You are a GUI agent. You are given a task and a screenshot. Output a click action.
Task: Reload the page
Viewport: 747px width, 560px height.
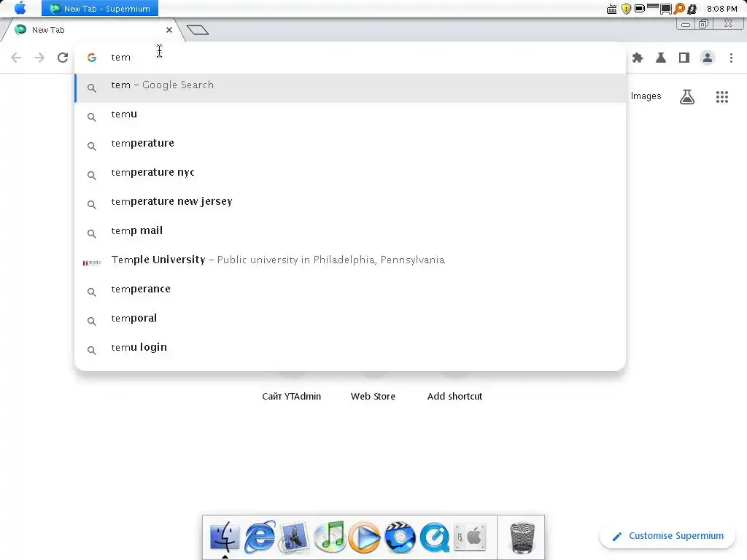click(x=63, y=58)
